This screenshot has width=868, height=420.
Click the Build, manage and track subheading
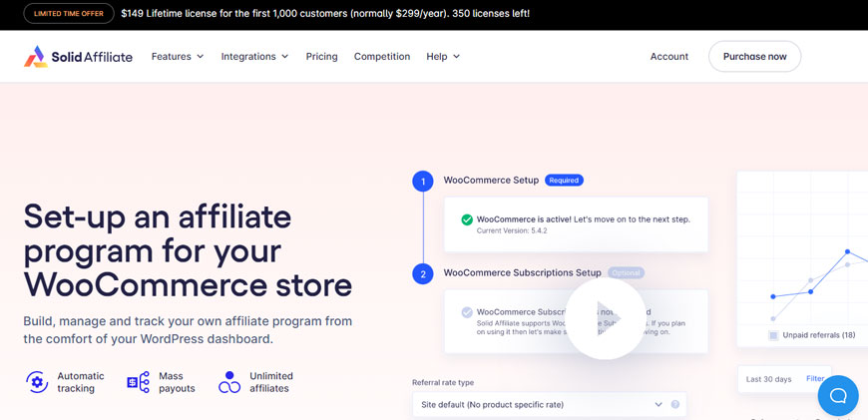(x=188, y=330)
